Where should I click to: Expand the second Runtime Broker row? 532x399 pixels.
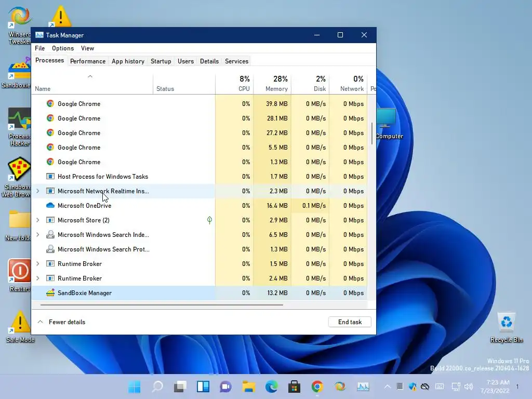click(37, 278)
